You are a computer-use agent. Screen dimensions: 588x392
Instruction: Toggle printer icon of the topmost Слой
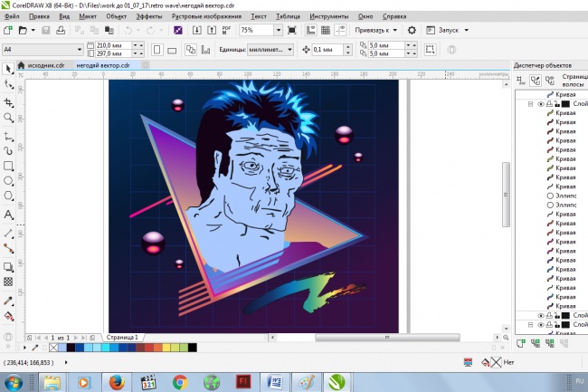click(x=549, y=104)
